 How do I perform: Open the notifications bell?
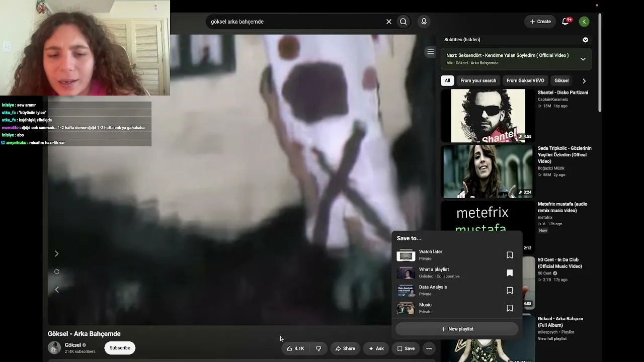[566, 22]
